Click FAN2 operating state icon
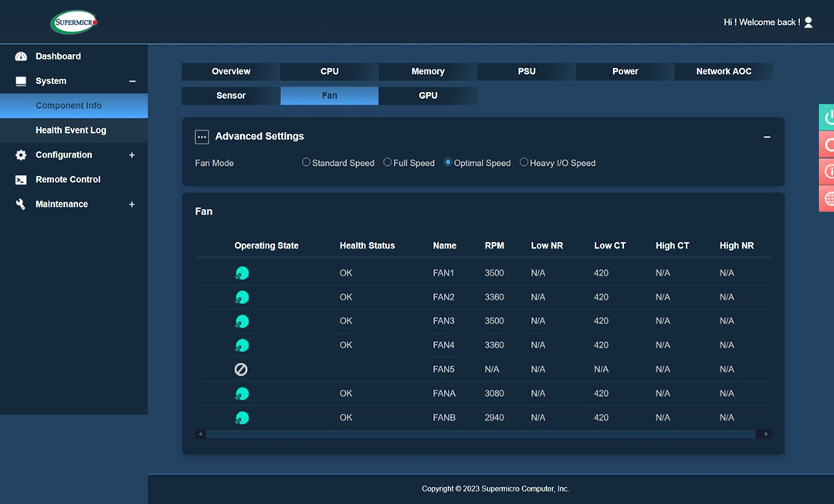 (x=242, y=297)
